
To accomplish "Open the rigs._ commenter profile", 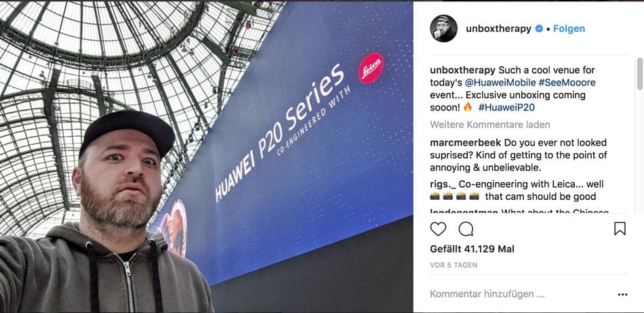I will [x=443, y=184].
